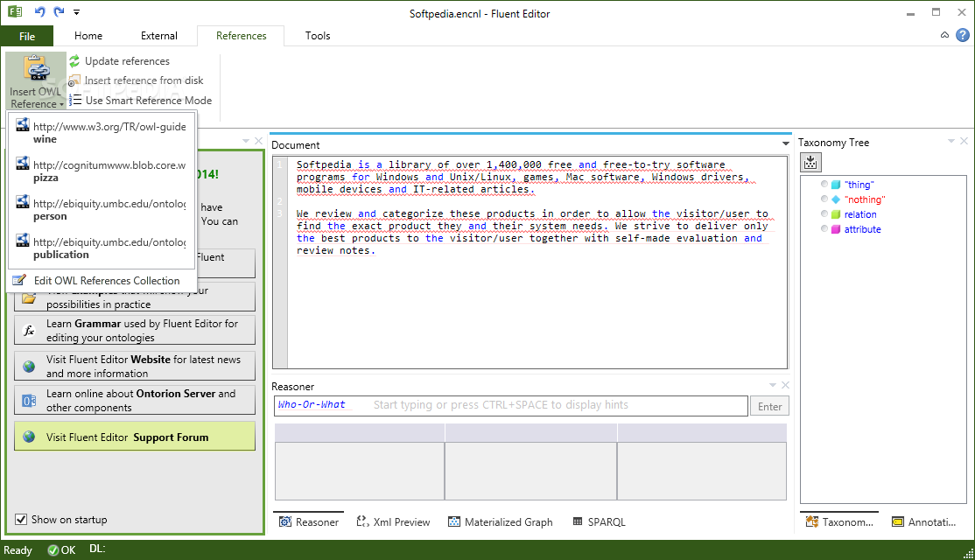975x560 pixels.
Task: Open Learn online about Ontorion Server
Action: pos(134,400)
